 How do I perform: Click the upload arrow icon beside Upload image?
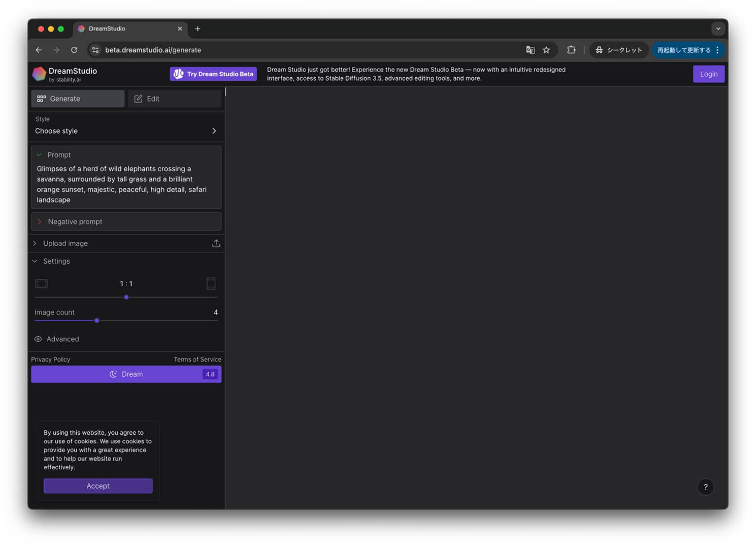click(x=216, y=243)
